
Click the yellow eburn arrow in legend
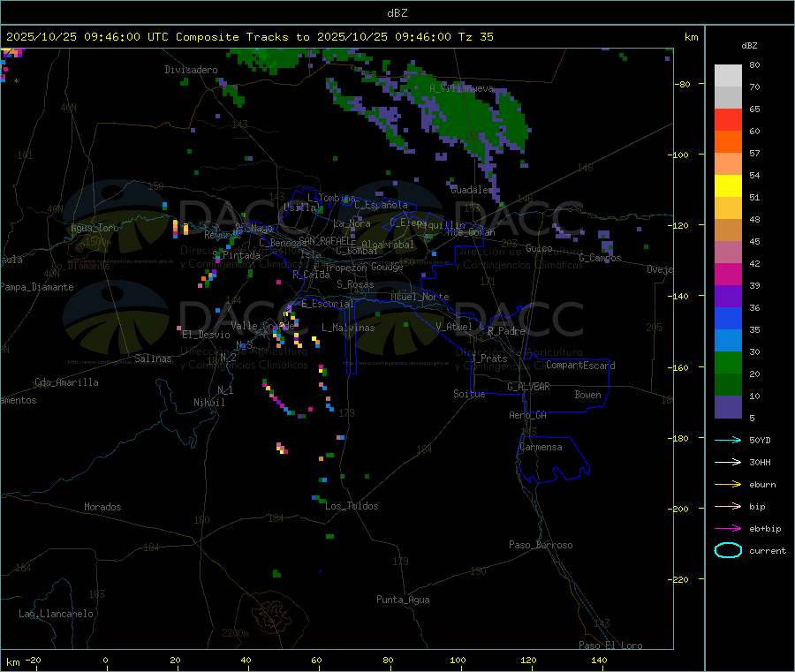coord(728,485)
